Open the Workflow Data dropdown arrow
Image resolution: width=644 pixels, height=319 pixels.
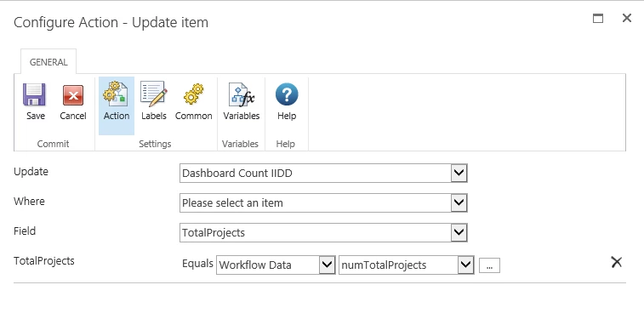pos(327,265)
